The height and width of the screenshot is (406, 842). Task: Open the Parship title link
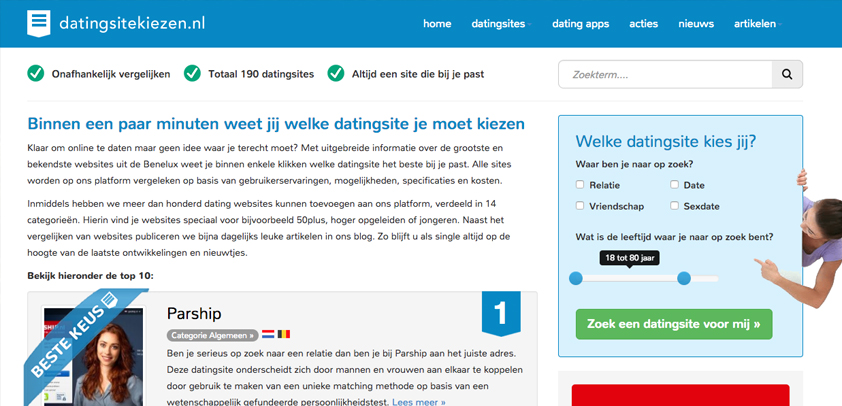194,314
